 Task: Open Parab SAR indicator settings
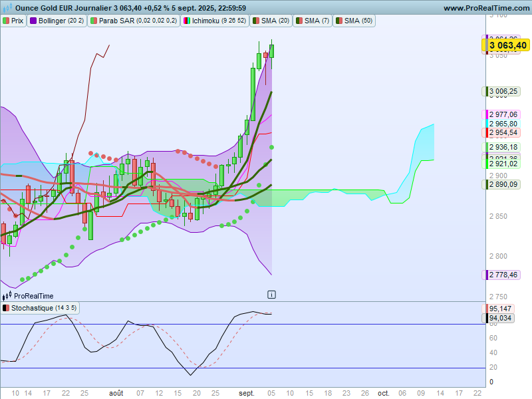138,21
